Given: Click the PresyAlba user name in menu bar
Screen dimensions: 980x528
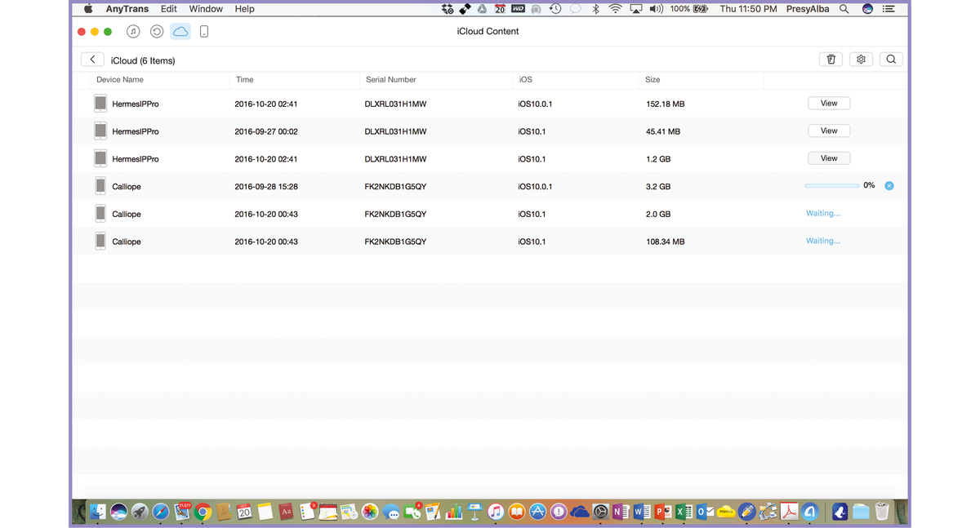Looking at the screenshot, I should 808,9.
